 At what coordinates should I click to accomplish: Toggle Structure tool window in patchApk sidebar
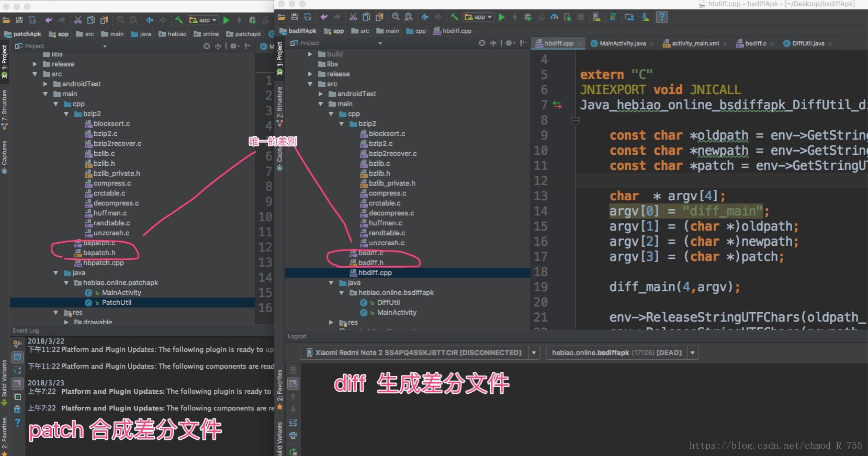coord(5,110)
